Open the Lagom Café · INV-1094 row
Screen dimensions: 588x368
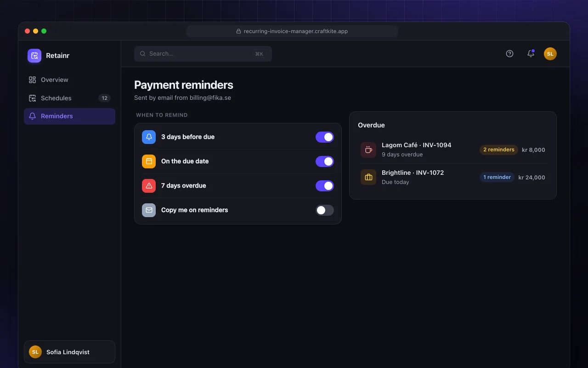(x=453, y=150)
